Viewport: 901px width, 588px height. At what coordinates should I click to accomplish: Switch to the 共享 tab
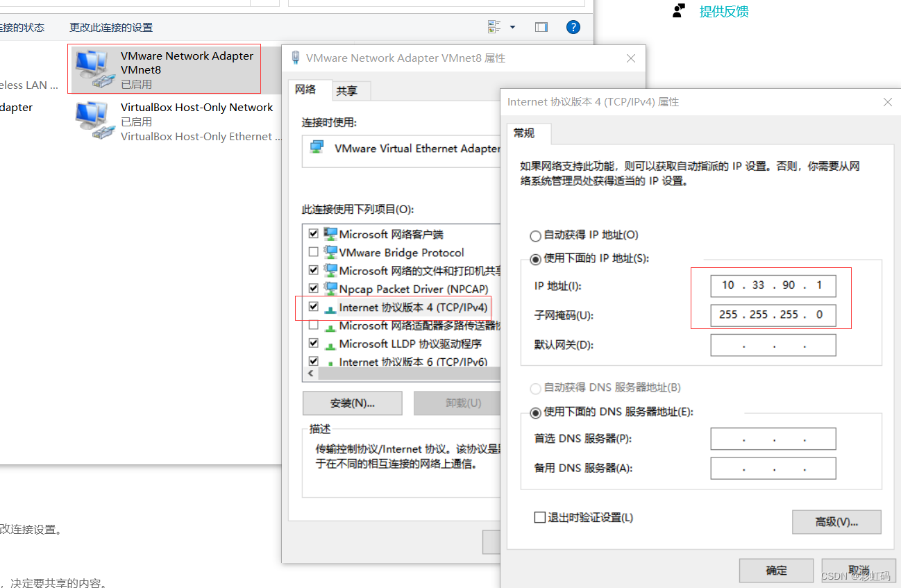coord(347,91)
